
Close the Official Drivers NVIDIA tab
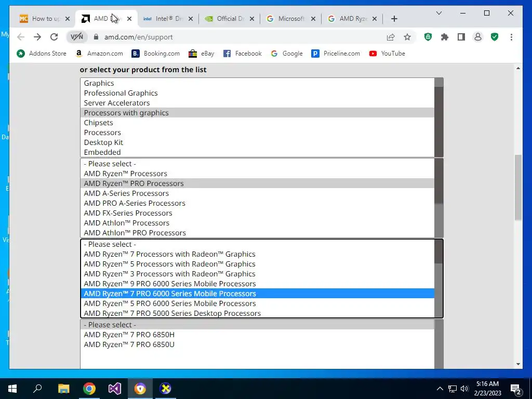[x=252, y=19]
